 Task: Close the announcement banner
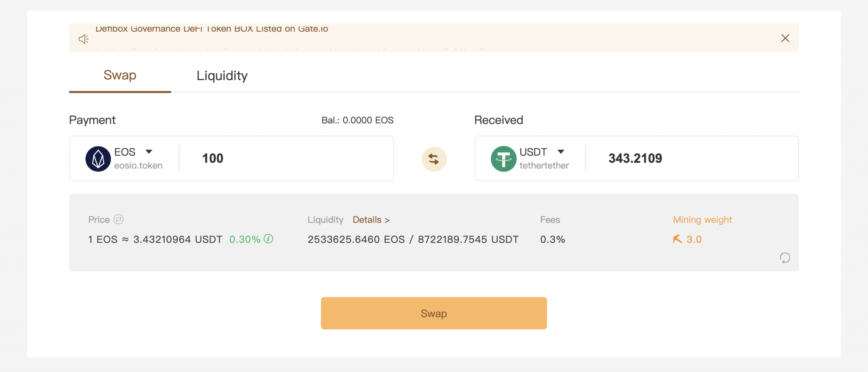(x=785, y=38)
